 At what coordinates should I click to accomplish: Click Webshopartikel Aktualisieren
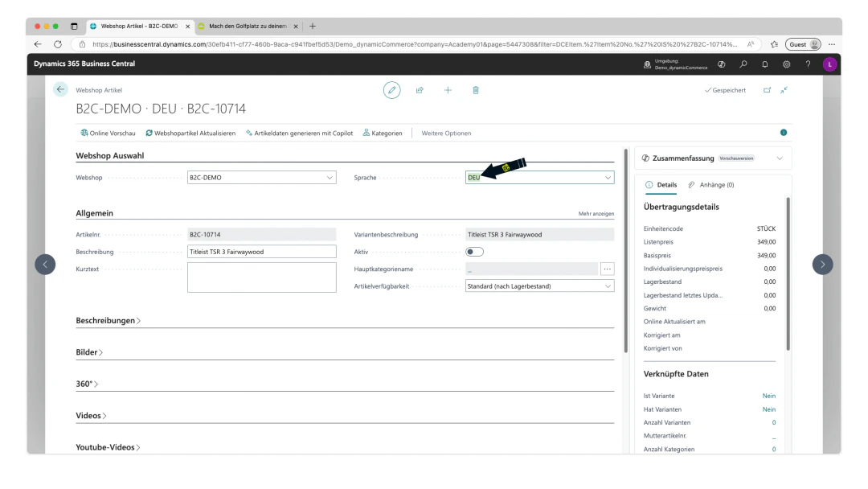190,133
